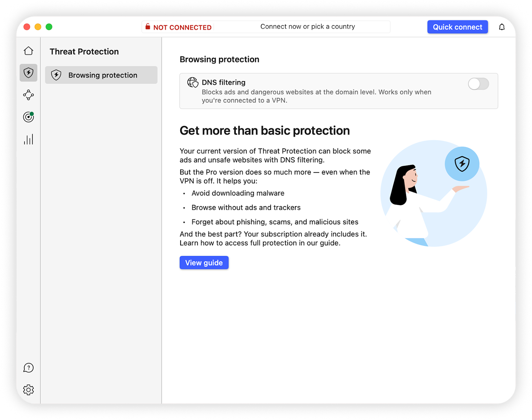Viewport: 532px width, 420px height.
Task: Open the statistics bar chart icon
Action: 29,139
